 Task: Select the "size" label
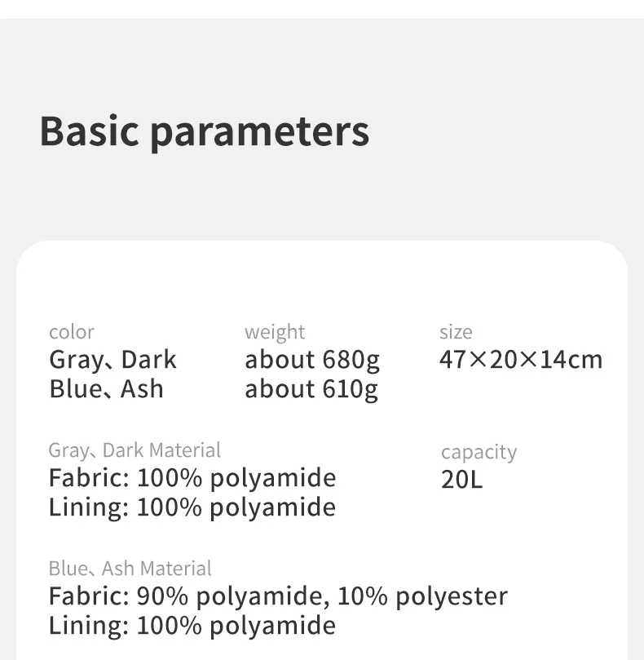pyautogui.click(x=456, y=332)
